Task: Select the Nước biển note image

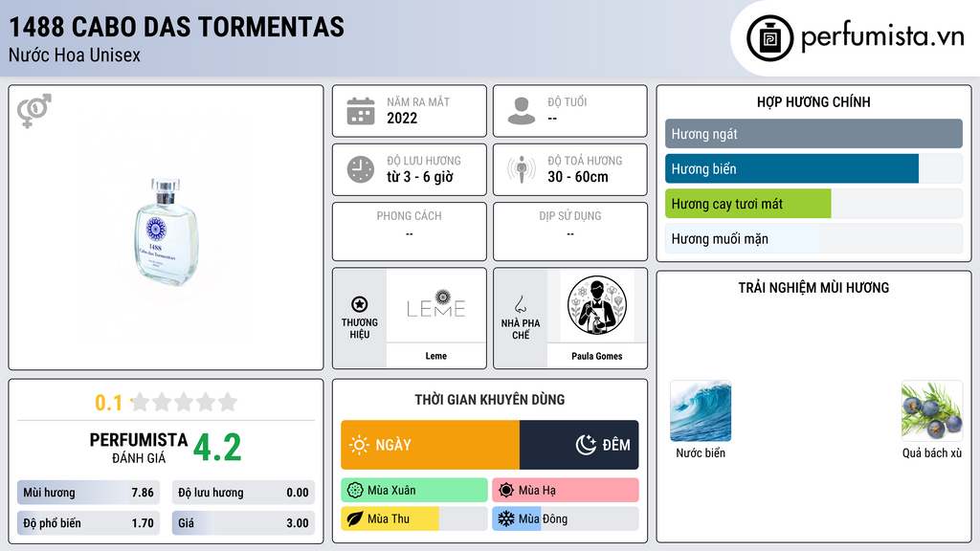Action: pos(701,411)
